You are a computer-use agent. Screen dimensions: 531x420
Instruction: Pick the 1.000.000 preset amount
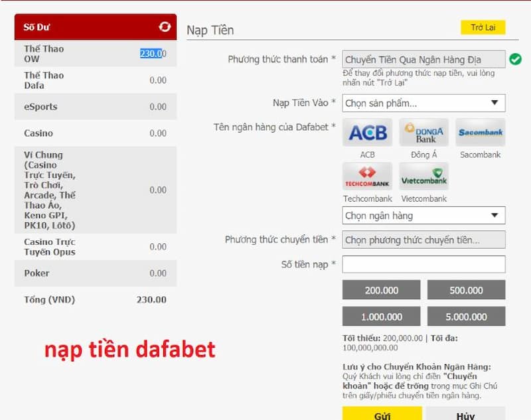(x=381, y=316)
